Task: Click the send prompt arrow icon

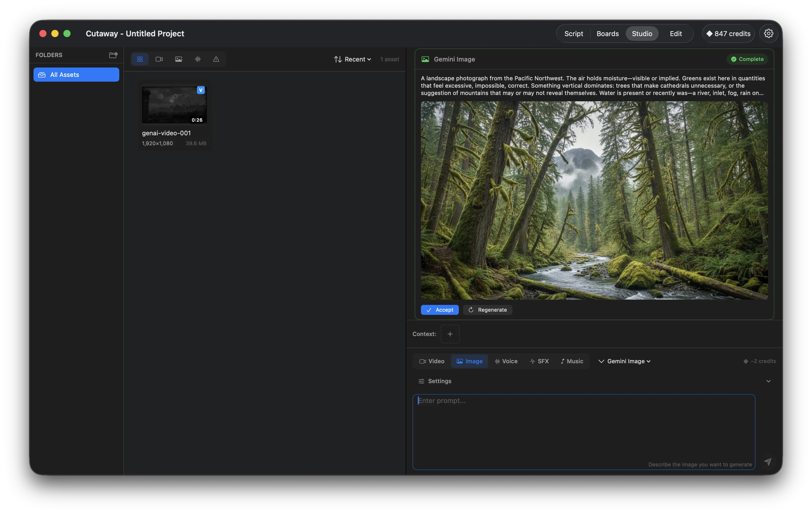Action: (x=768, y=462)
